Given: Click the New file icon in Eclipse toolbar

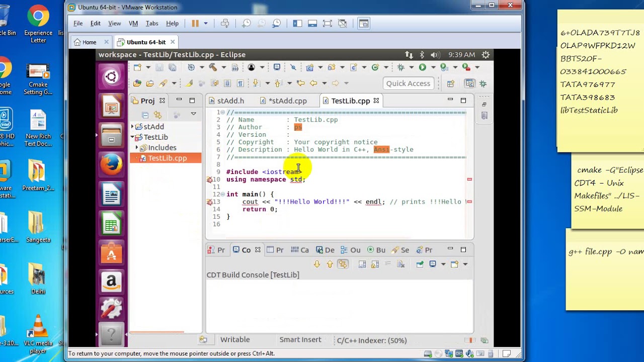Looking at the screenshot, I should point(137,67).
